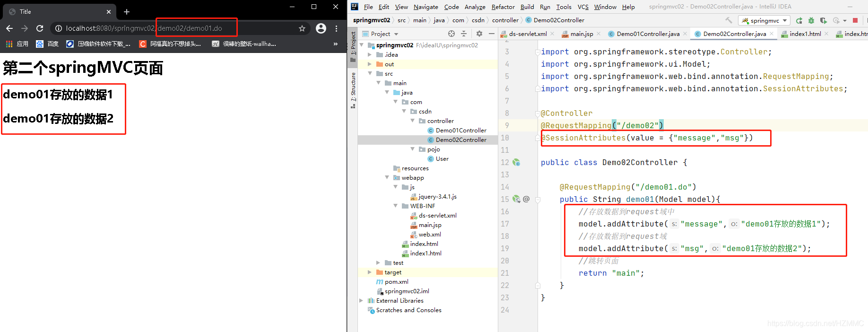Locate current file in Project view (crosshair)

451,34
